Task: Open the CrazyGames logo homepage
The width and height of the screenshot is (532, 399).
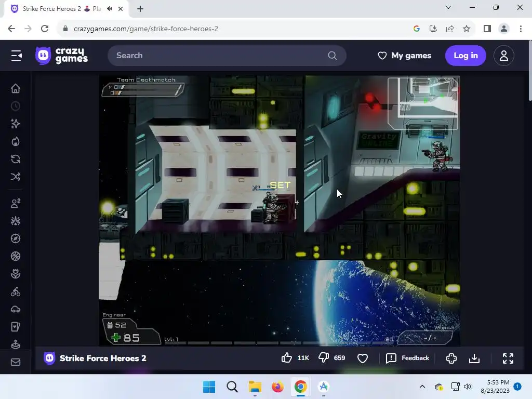Action: (62, 56)
